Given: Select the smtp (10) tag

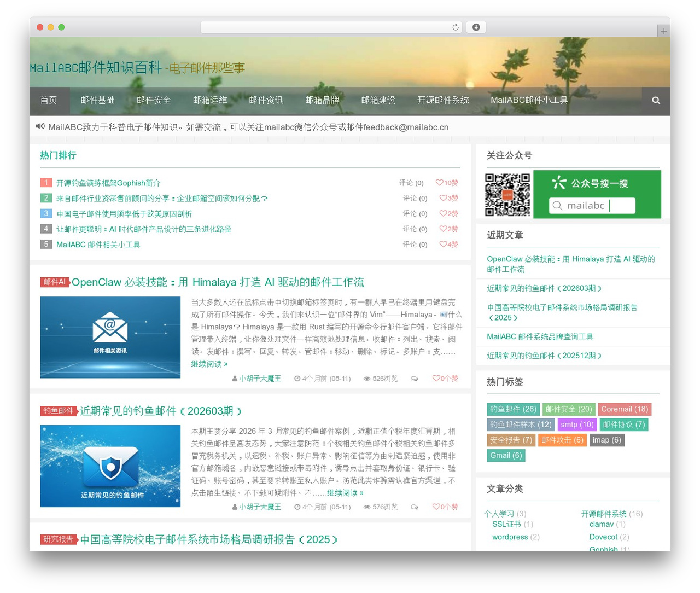Looking at the screenshot, I should click(577, 425).
